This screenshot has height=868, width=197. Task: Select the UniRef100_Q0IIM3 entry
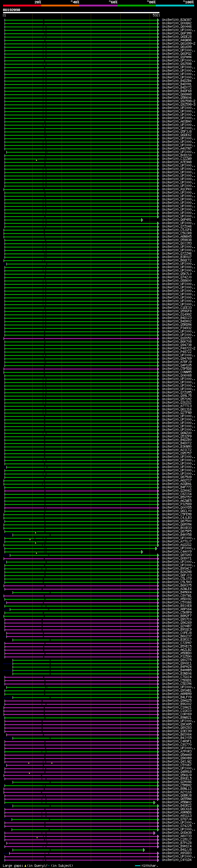tap(176, 244)
